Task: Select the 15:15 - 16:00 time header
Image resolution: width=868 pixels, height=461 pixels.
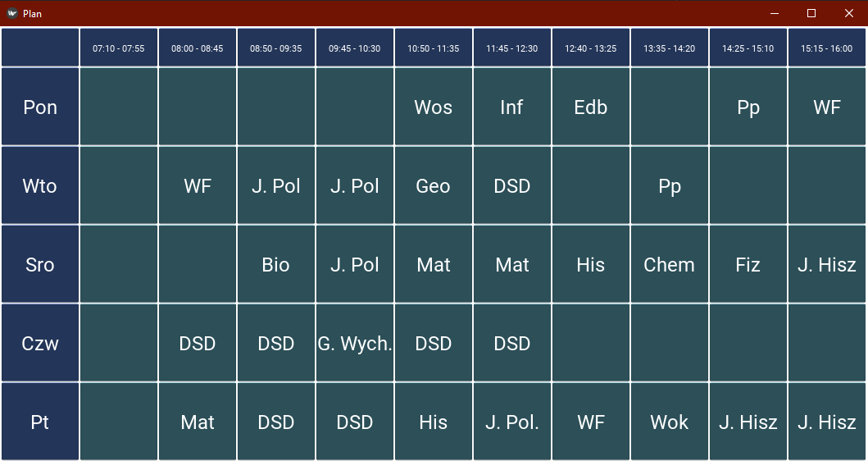Action: [826, 48]
